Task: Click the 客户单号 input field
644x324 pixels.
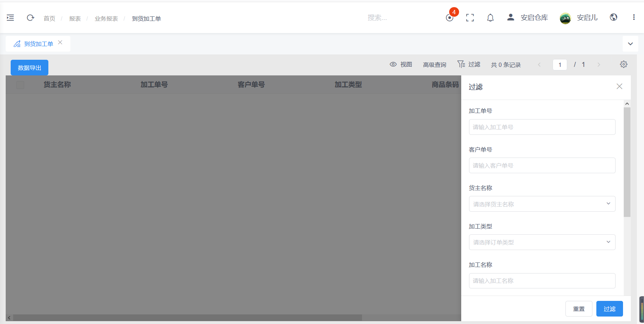Action: [542, 165]
